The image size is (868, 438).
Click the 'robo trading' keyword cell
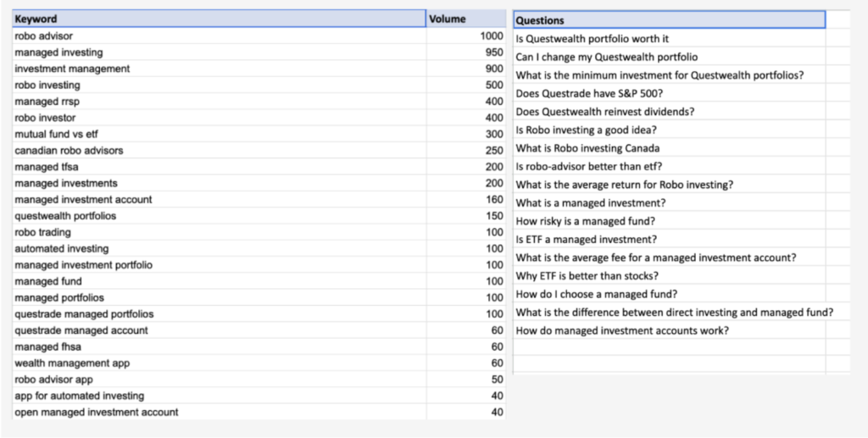[220, 232]
